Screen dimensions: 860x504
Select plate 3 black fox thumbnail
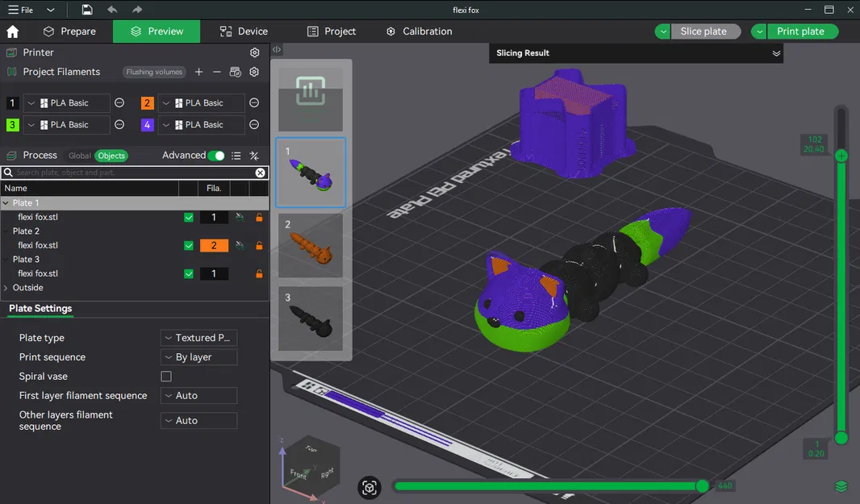pos(311,319)
